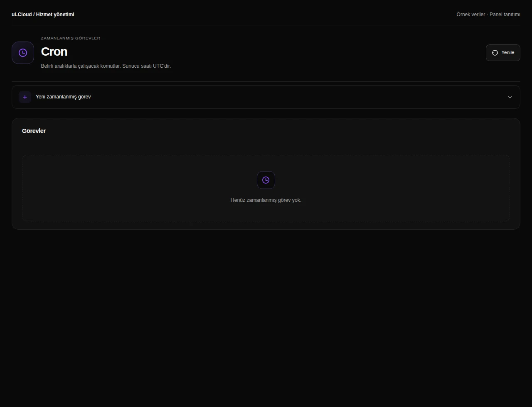The width and height of the screenshot is (532, 407).
Task: Open the Örnek veriler link
Action: [470, 15]
